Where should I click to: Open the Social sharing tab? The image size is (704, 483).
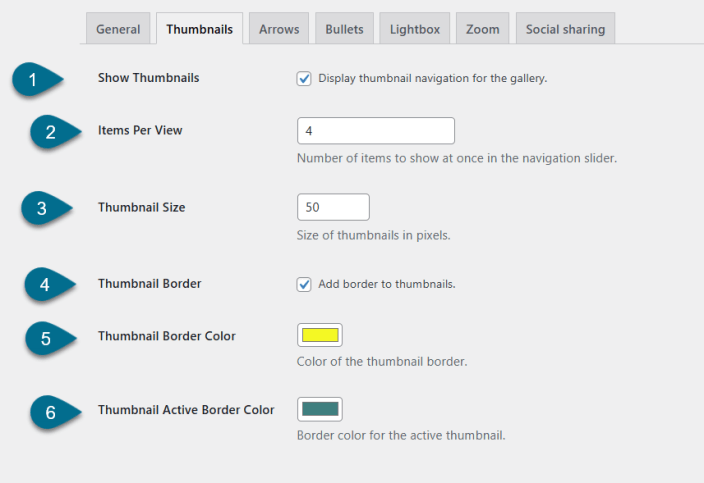tap(565, 29)
